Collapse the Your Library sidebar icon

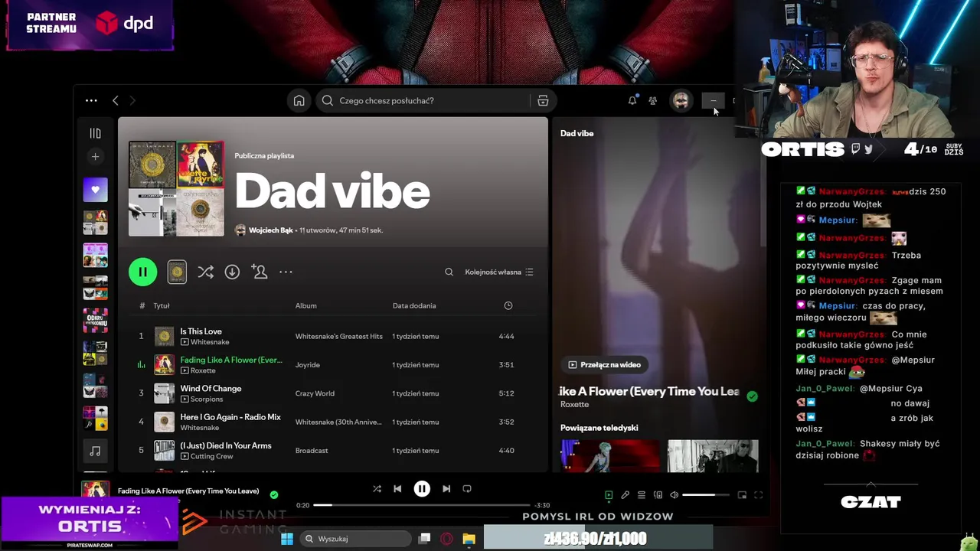95,133
